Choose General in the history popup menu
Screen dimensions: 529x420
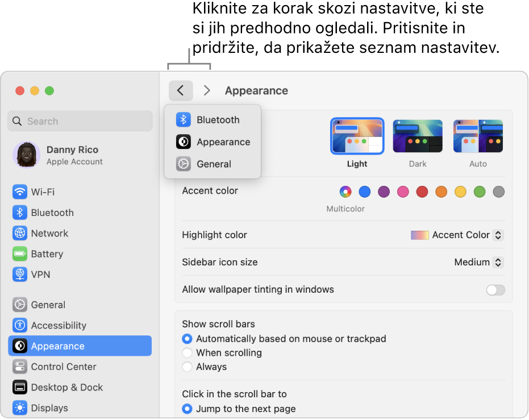point(213,164)
